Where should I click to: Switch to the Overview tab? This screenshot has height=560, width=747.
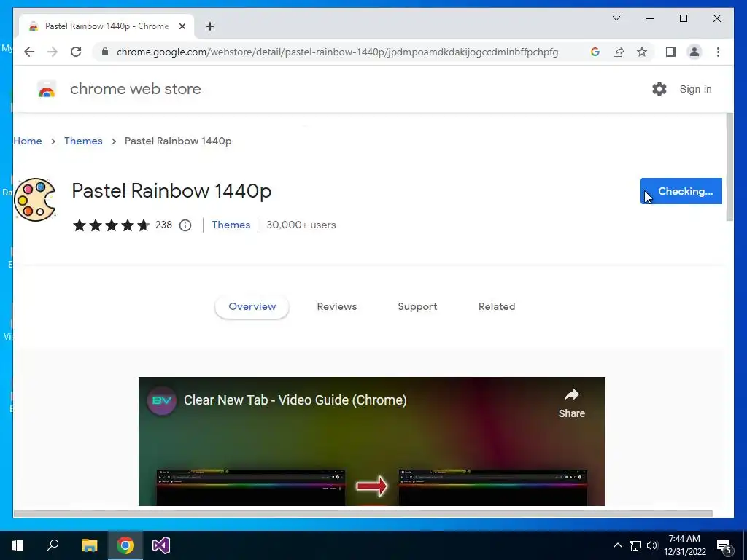pyautogui.click(x=252, y=307)
